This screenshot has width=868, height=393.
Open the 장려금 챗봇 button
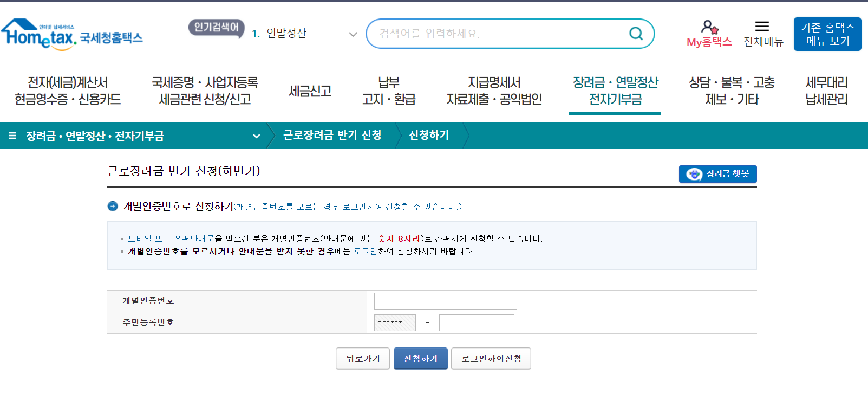tap(717, 174)
